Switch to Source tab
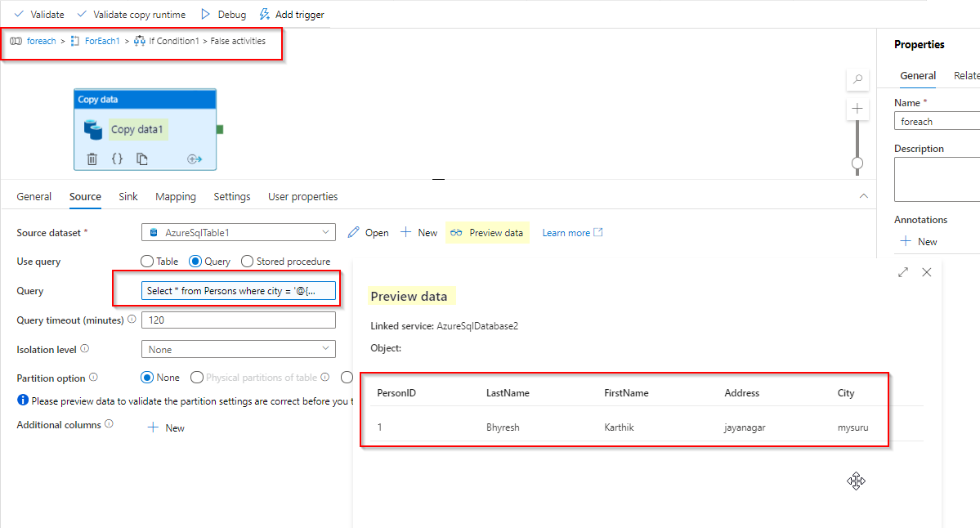The height and width of the screenshot is (528, 980). [85, 196]
